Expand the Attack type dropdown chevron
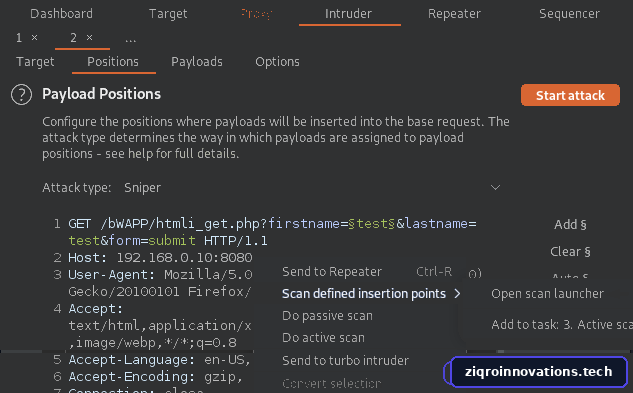Image resolution: width=633 pixels, height=393 pixels. (x=495, y=187)
